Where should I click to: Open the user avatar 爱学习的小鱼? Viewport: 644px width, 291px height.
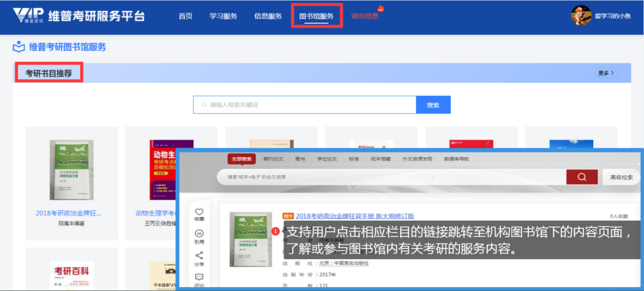tap(581, 16)
